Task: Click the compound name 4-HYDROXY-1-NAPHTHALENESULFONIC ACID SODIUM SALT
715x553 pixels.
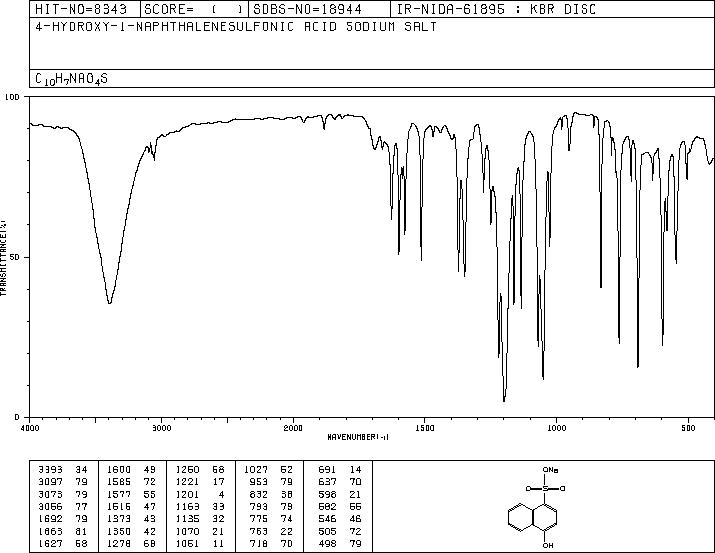Action: 236,26
